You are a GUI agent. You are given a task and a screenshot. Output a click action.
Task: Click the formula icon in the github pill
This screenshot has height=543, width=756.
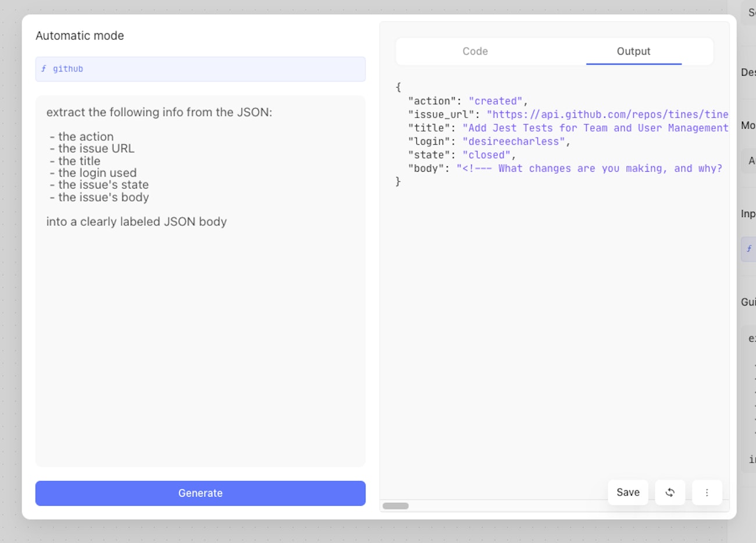(x=44, y=69)
